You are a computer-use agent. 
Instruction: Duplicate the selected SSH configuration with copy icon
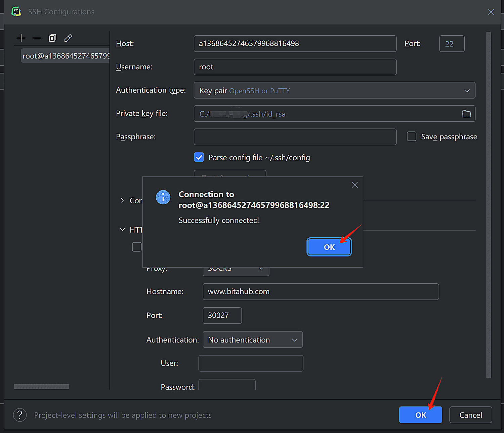52,38
